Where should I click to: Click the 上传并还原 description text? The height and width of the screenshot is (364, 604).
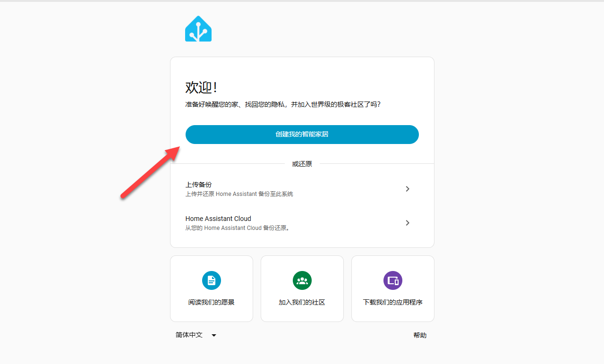[x=239, y=194]
